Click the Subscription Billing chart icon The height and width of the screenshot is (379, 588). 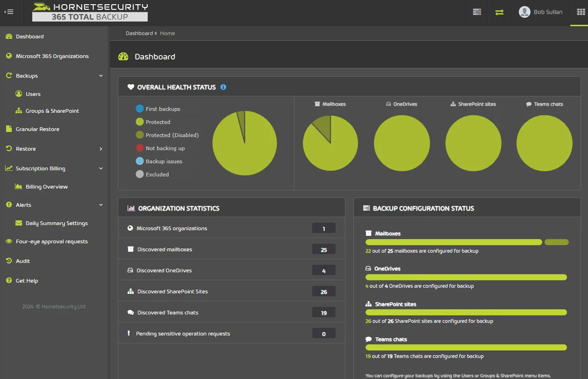coord(8,168)
